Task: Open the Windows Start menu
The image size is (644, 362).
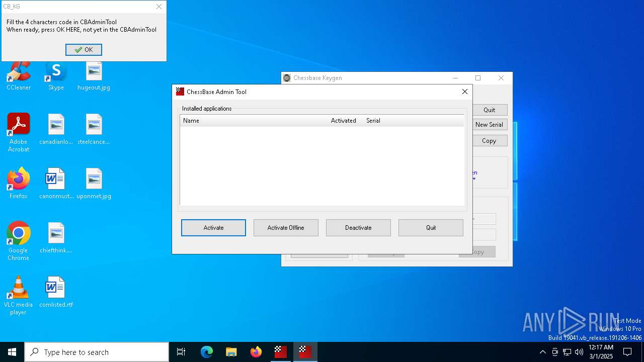Action: (x=12, y=352)
